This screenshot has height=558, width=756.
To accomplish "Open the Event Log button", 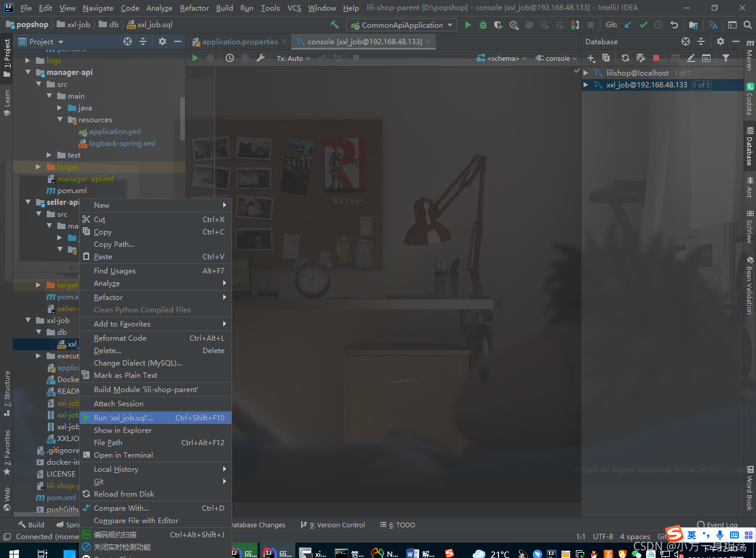I will 717,524.
